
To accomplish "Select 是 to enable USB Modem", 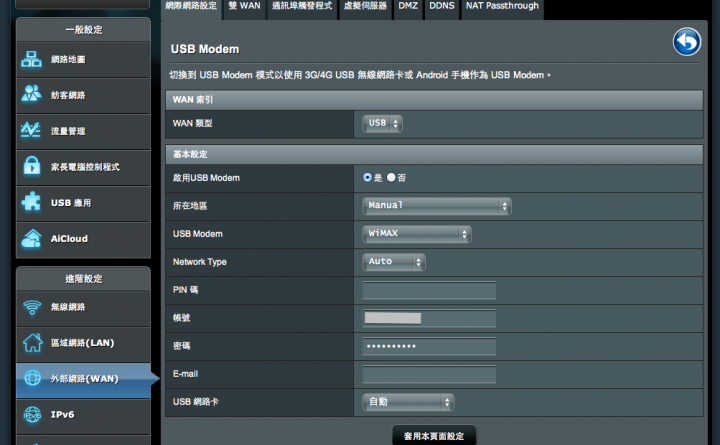I will click(x=367, y=177).
